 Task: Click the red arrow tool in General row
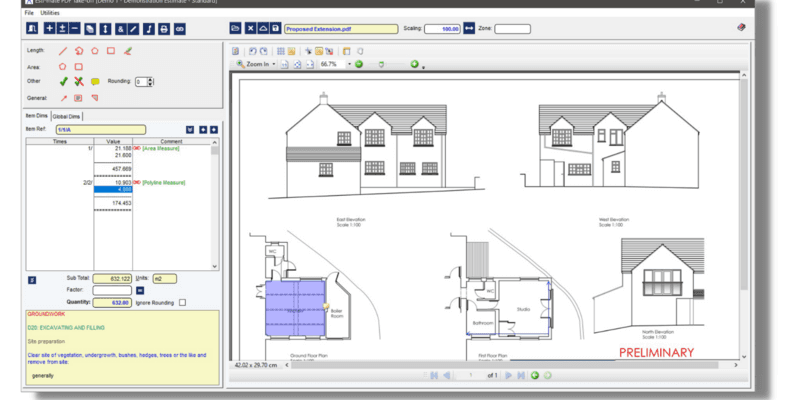point(63,98)
